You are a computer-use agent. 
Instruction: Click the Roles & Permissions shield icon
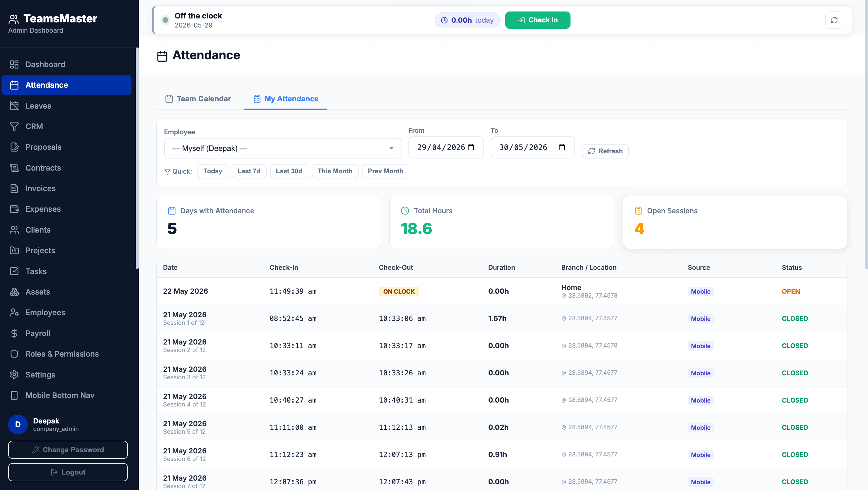pos(14,354)
